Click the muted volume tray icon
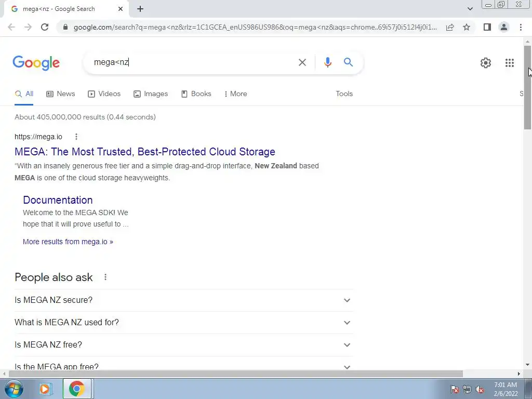 (x=480, y=390)
